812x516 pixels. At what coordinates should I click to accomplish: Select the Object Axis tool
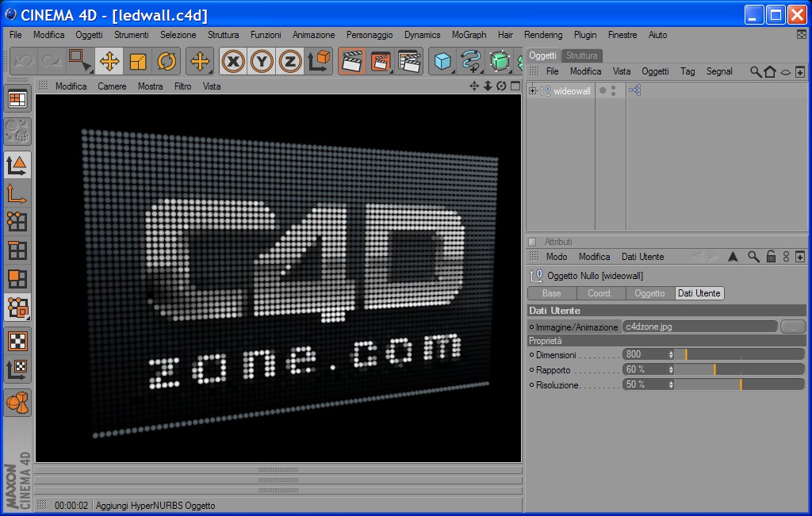point(17,193)
